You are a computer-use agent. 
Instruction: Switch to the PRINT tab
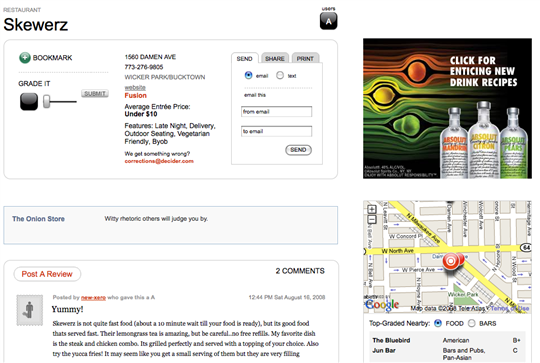pyautogui.click(x=305, y=58)
